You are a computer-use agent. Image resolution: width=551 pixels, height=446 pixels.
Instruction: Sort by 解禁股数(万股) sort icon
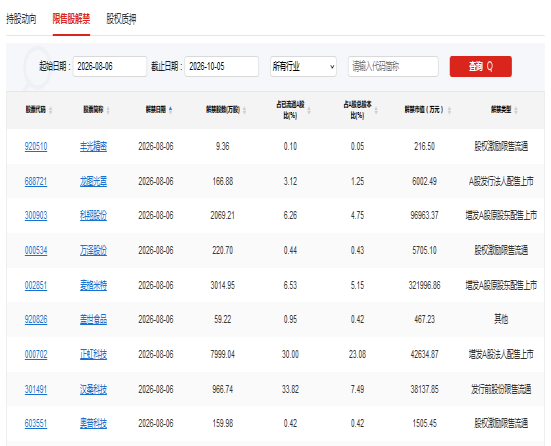[245, 110]
